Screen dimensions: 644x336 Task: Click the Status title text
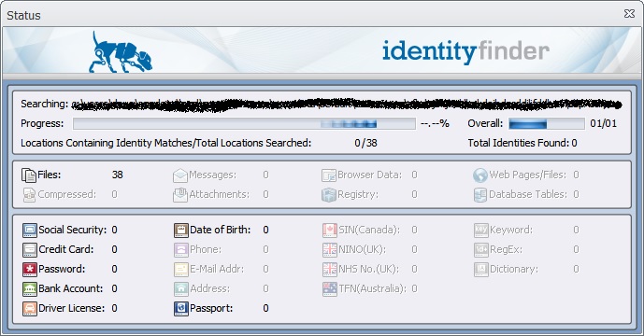tap(23, 16)
